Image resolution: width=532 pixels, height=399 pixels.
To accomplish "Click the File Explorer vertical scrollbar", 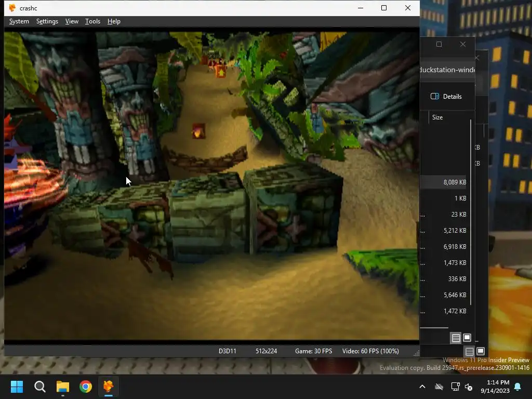I will [471, 212].
